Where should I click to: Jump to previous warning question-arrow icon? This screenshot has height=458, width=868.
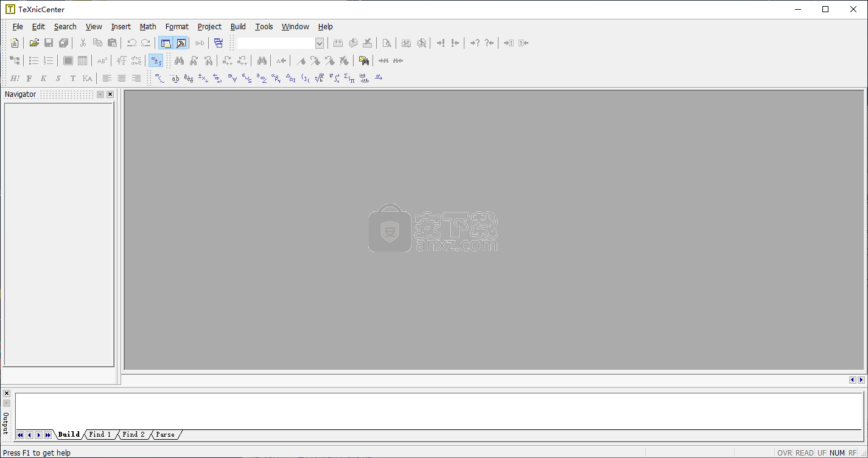pos(489,43)
